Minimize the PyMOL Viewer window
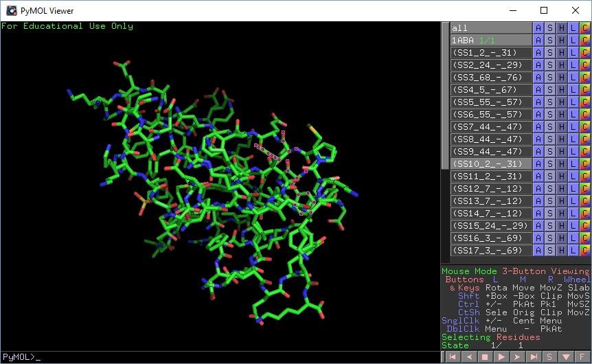 click(x=513, y=10)
